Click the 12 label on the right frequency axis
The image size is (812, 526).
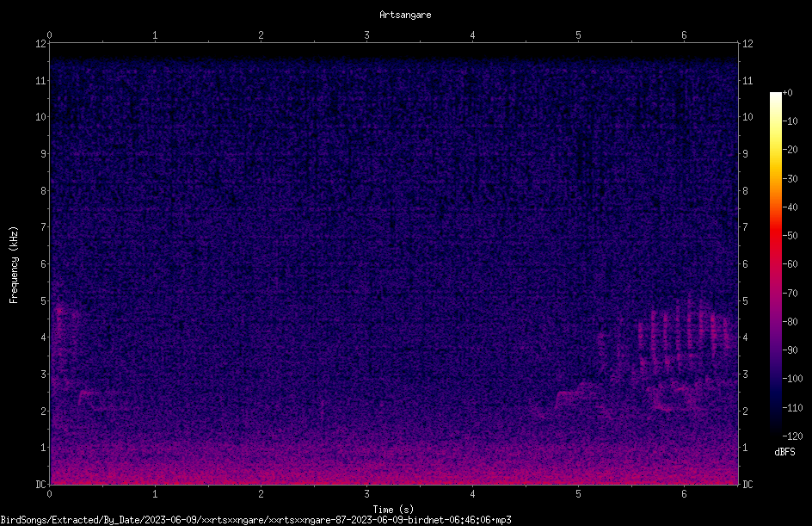[747, 44]
